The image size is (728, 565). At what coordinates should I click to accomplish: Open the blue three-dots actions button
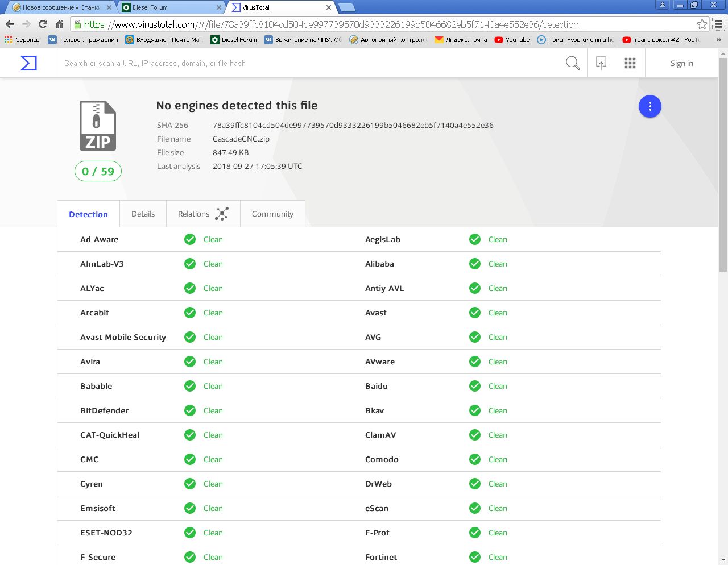point(650,106)
